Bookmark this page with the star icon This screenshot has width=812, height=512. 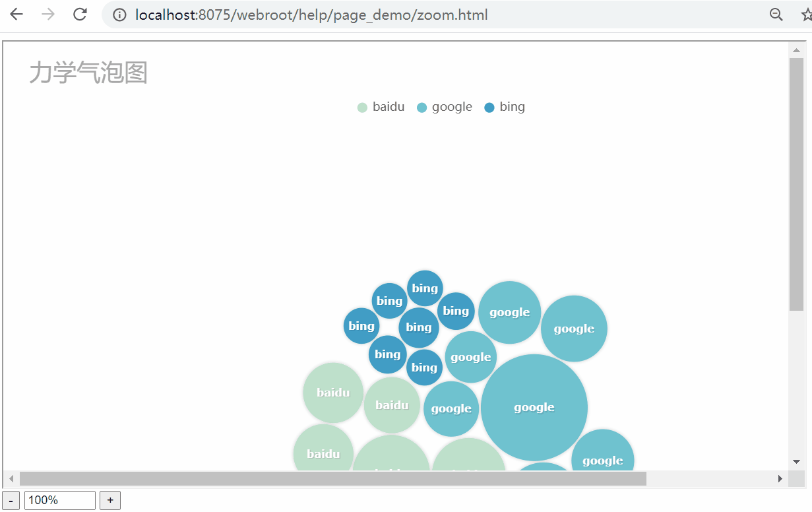(x=806, y=15)
